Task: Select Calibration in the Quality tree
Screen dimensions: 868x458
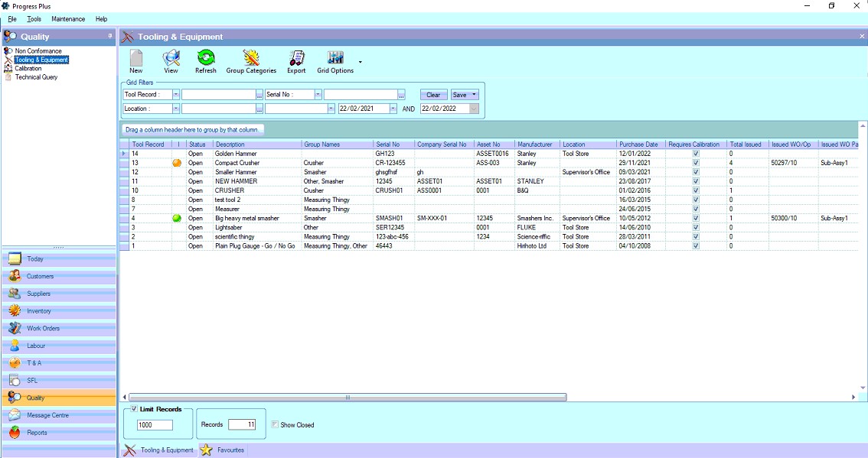Action: [x=28, y=69]
